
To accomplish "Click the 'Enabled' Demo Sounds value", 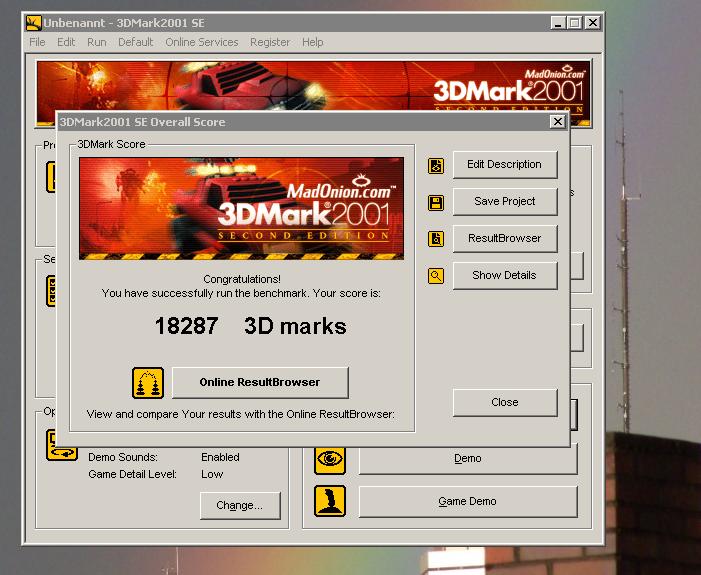I will click(220, 457).
